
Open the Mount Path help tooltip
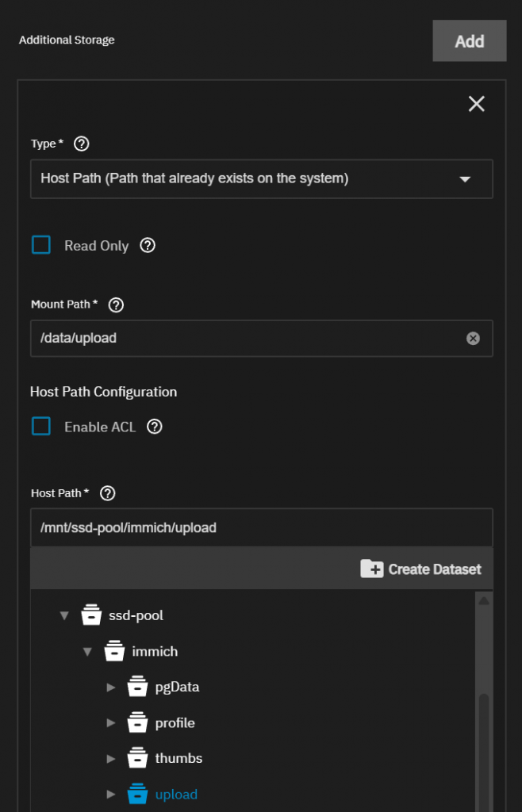116,304
